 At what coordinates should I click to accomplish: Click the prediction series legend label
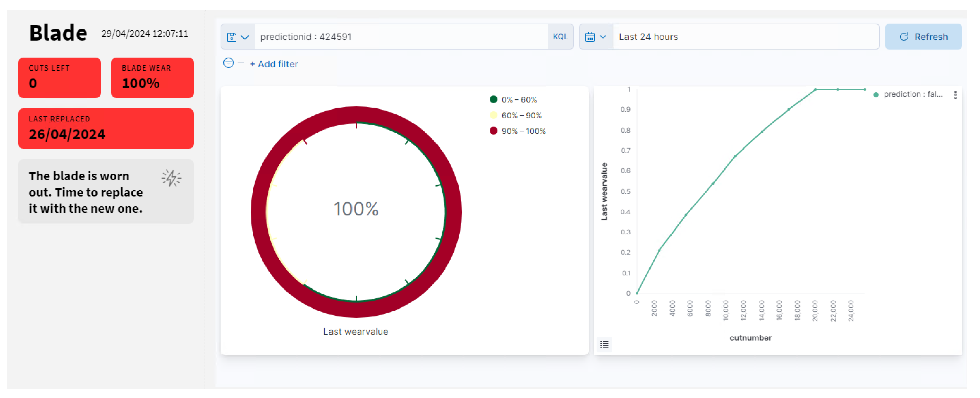pyautogui.click(x=913, y=94)
